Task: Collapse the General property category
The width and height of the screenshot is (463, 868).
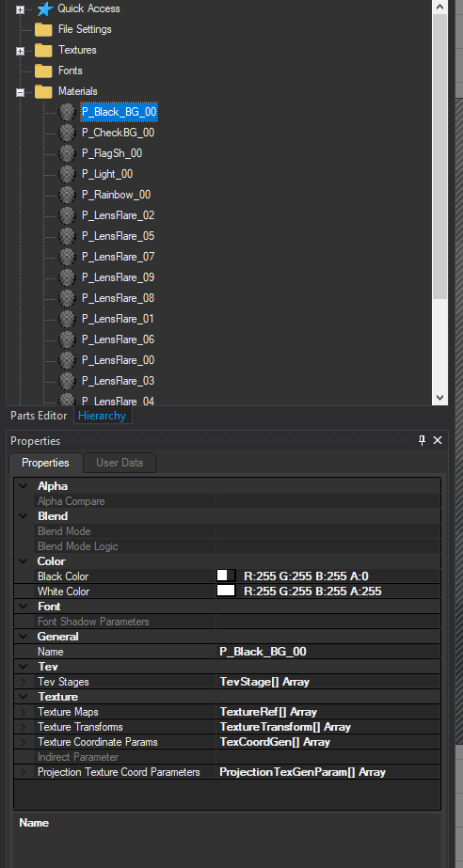Action: pos(24,637)
